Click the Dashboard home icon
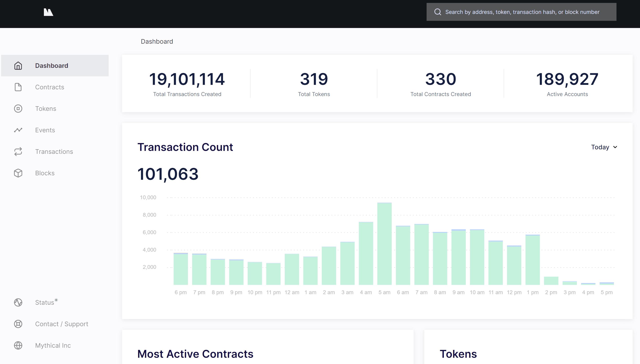The width and height of the screenshot is (640, 364). [18, 66]
